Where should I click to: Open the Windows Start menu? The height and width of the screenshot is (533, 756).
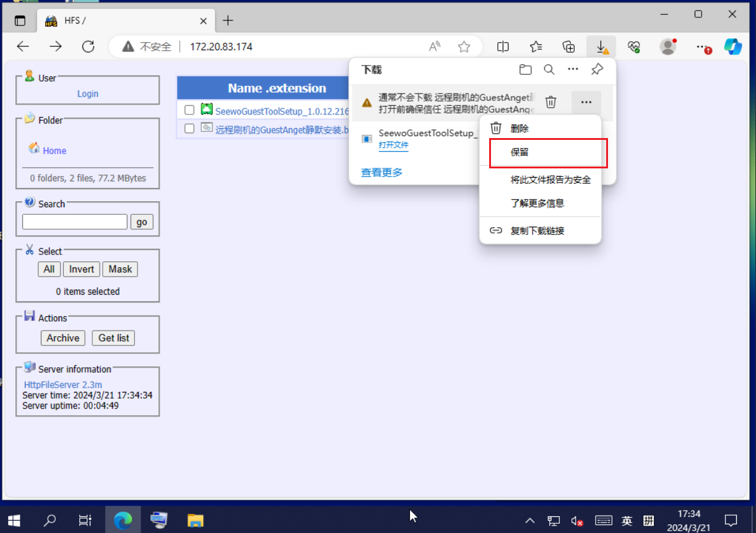click(x=14, y=520)
